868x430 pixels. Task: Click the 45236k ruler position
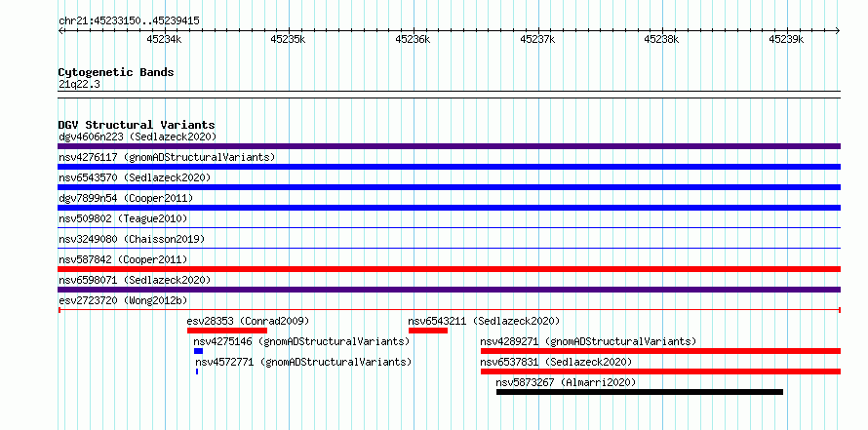coord(413,39)
